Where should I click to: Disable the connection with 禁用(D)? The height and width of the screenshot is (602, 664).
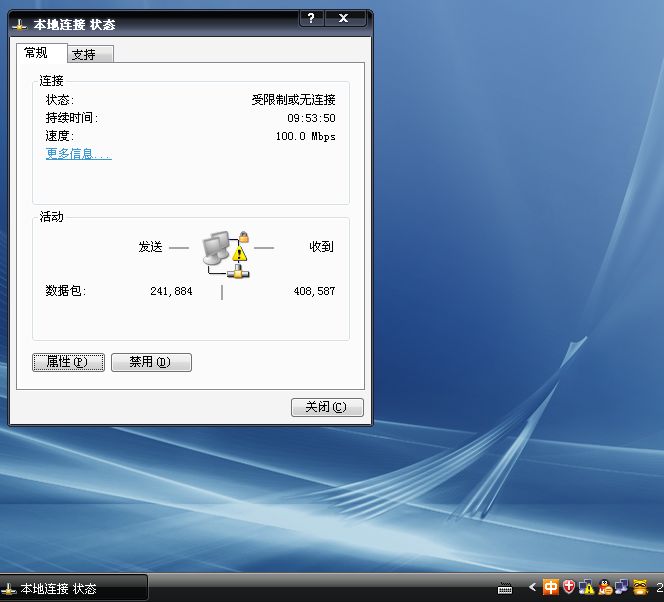(151, 362)
